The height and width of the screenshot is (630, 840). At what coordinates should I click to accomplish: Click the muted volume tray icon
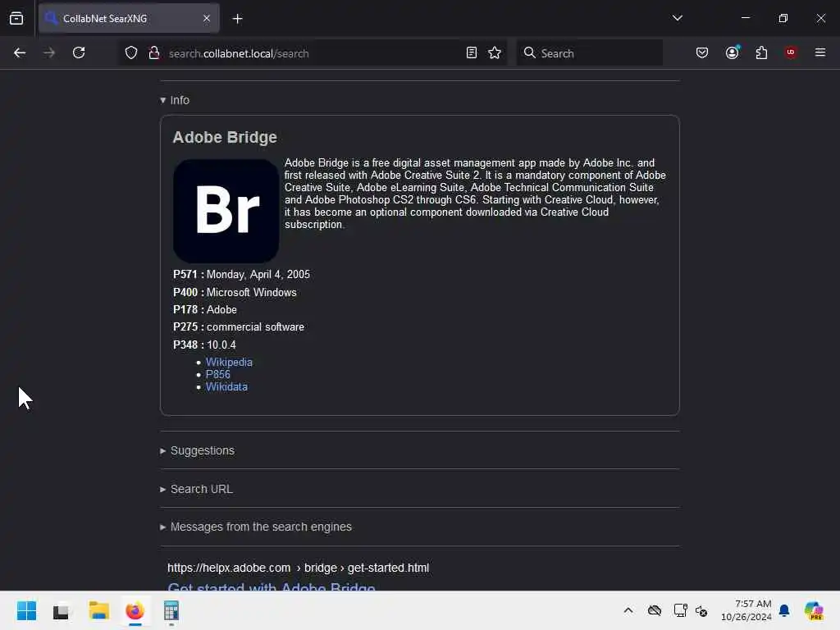click(702, 610)
